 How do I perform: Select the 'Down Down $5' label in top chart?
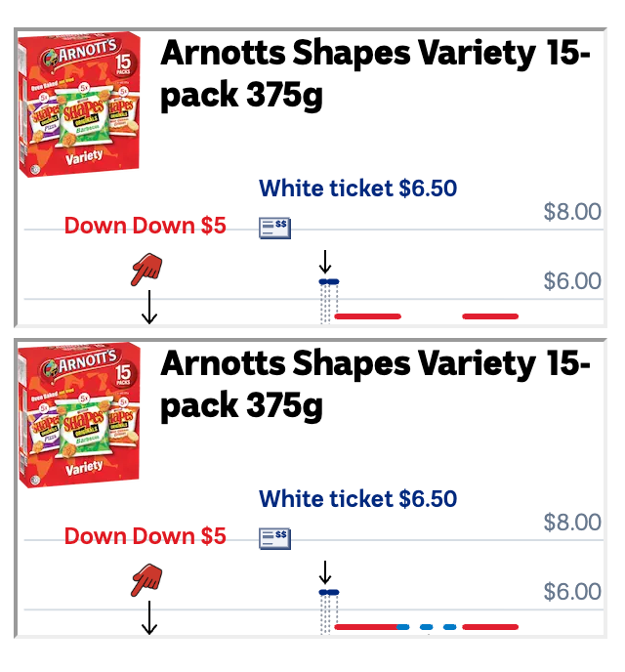point(146,226)
